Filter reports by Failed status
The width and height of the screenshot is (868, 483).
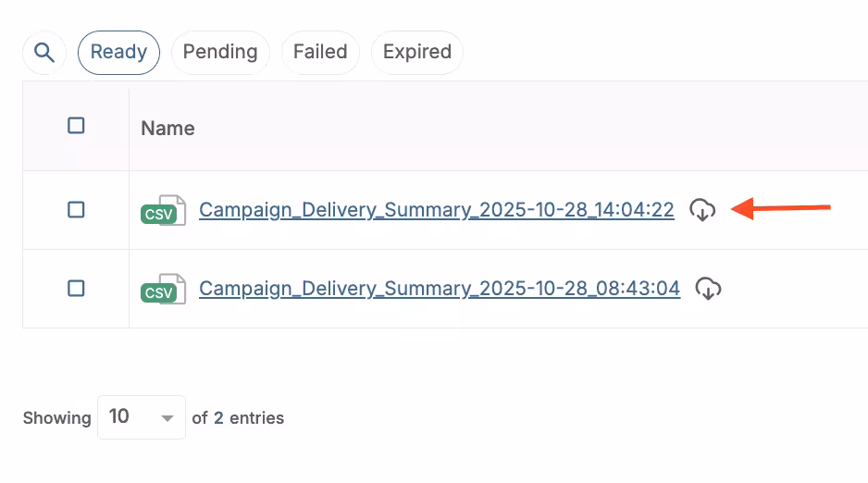(x=320, y=52)
